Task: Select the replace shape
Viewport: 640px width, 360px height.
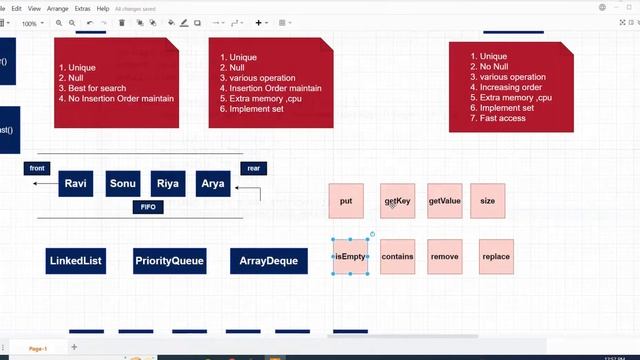Action: coord(496,256)
